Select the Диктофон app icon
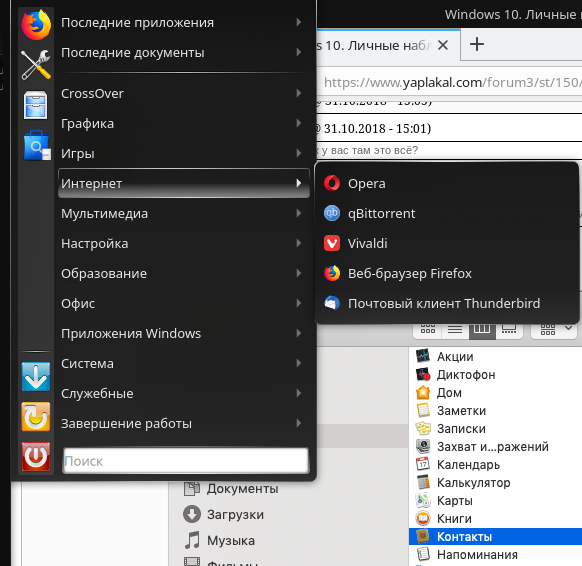 click(423, 374)
